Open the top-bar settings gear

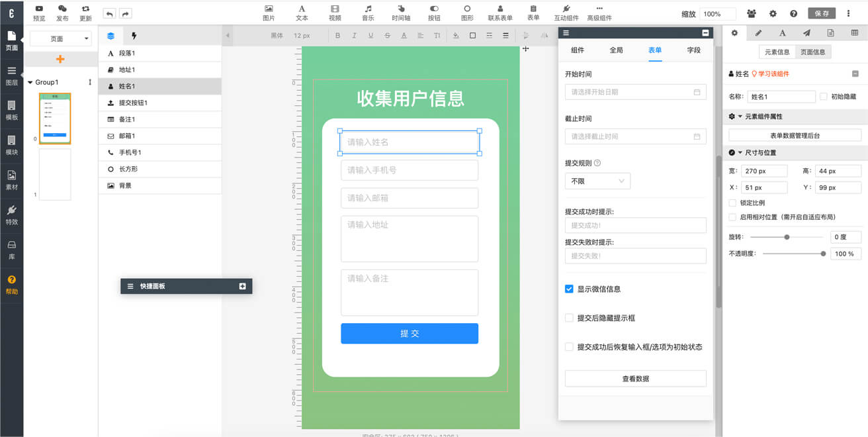[x=773, y=13]
